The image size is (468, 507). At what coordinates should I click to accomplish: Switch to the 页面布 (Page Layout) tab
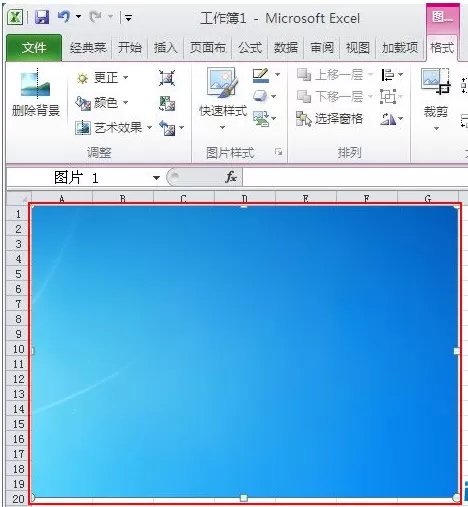pyautogui.click(x=208, y=48)
